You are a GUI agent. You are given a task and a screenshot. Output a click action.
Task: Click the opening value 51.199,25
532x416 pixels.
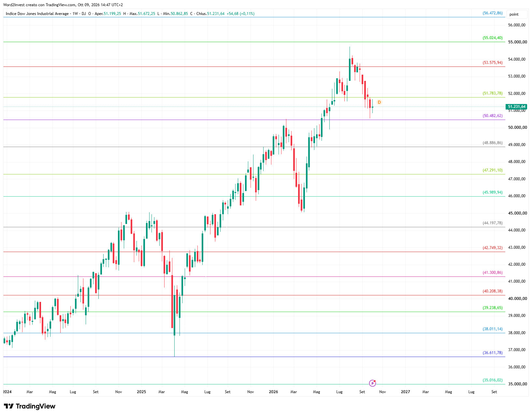pyautogui.click(x=112, y=14)
